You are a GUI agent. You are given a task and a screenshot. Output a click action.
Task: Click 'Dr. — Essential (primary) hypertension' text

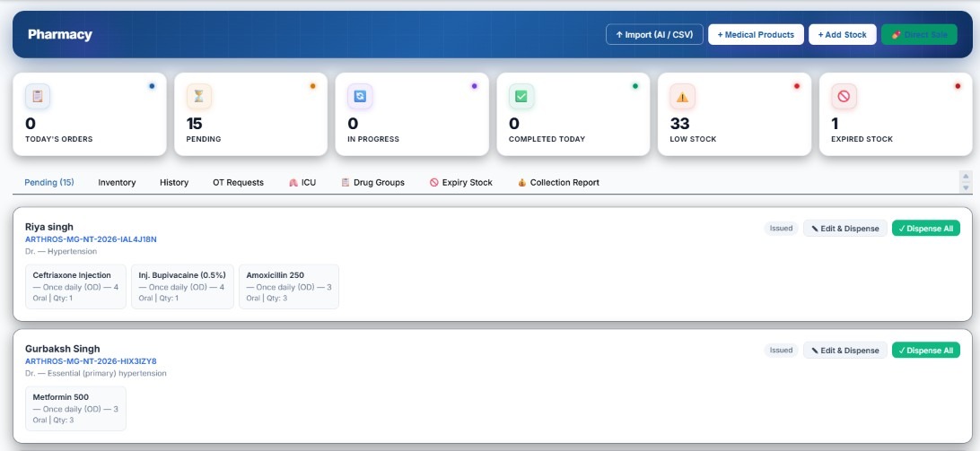[x=96, y=373]
